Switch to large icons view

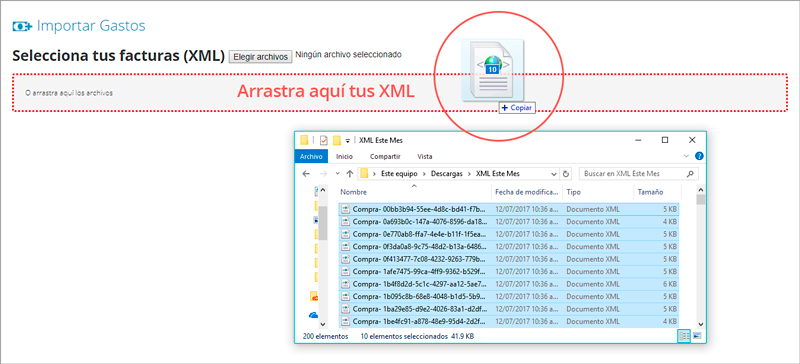point(697,336)
